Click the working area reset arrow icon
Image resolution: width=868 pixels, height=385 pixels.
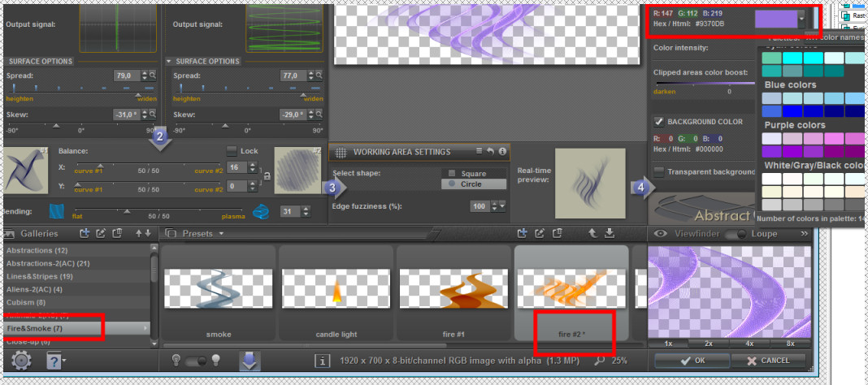[x=491, y=151]
